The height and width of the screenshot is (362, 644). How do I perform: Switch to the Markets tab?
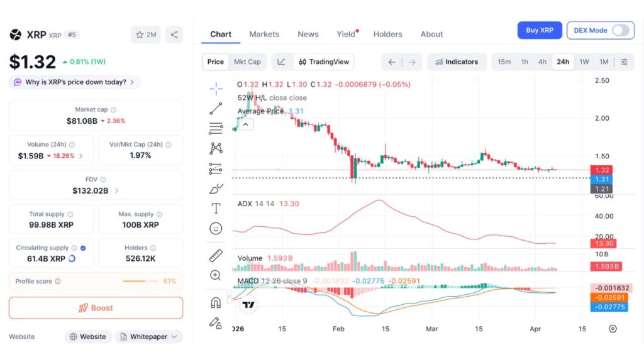coord(264,34)
